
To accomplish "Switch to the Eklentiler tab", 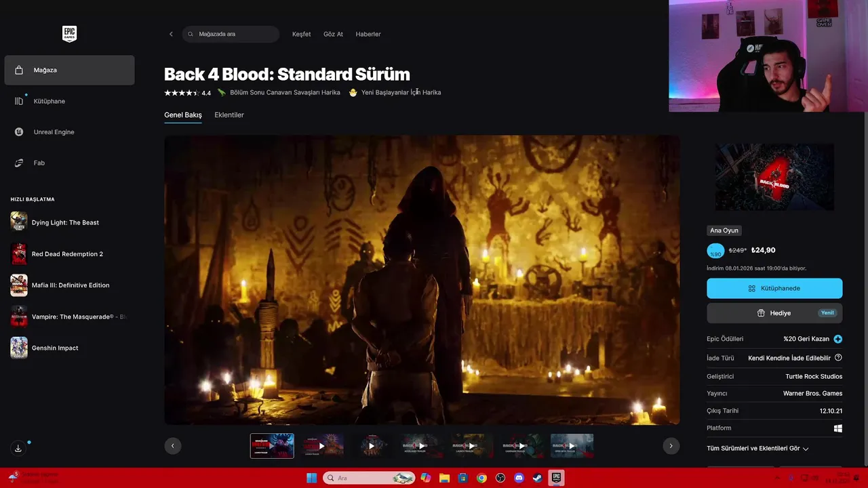I will (229, 115).
